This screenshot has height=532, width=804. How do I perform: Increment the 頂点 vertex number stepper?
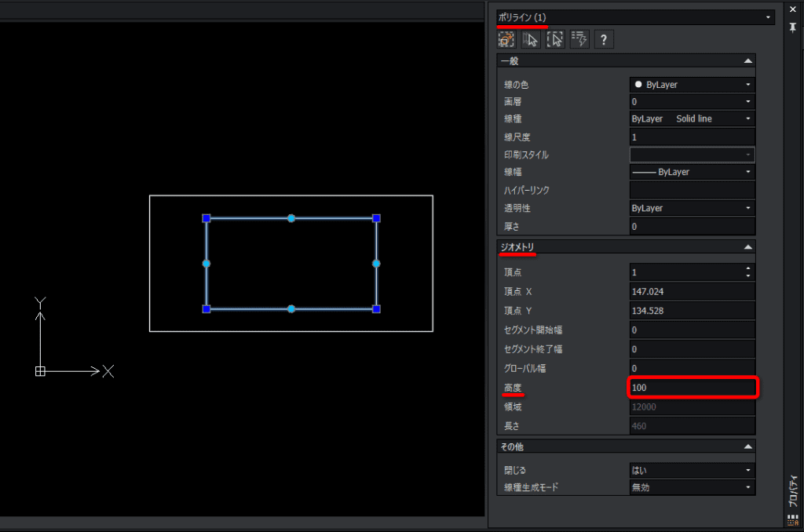pos(748,268)
